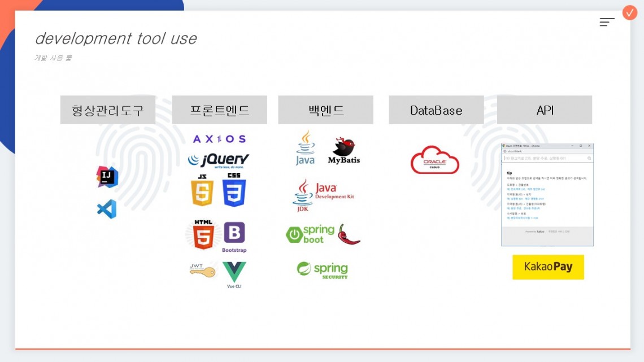
Task: Click the DataBase category header
Action: click(436, 110)
